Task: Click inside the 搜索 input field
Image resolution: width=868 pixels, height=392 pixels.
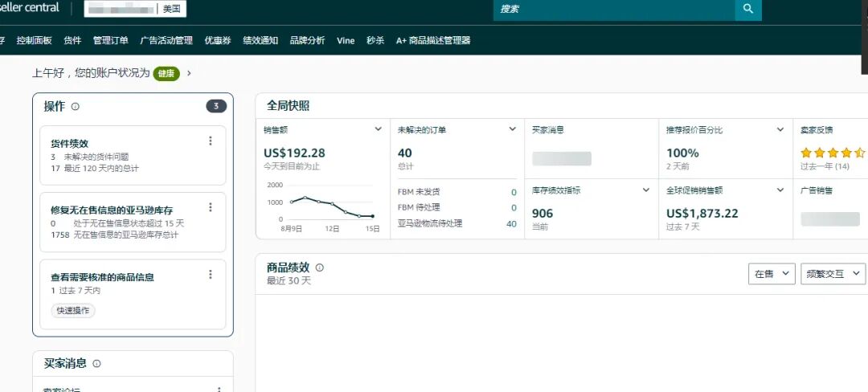Action: [614, 9]
